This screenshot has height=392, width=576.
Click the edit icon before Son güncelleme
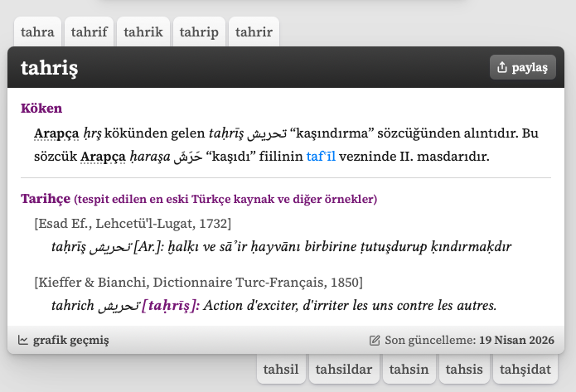[x=375, y=340]
